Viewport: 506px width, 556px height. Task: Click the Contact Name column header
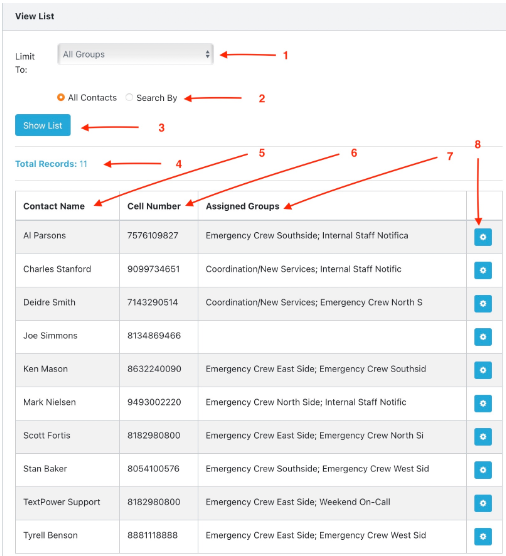pyautogui.click(x=54, y=206)
